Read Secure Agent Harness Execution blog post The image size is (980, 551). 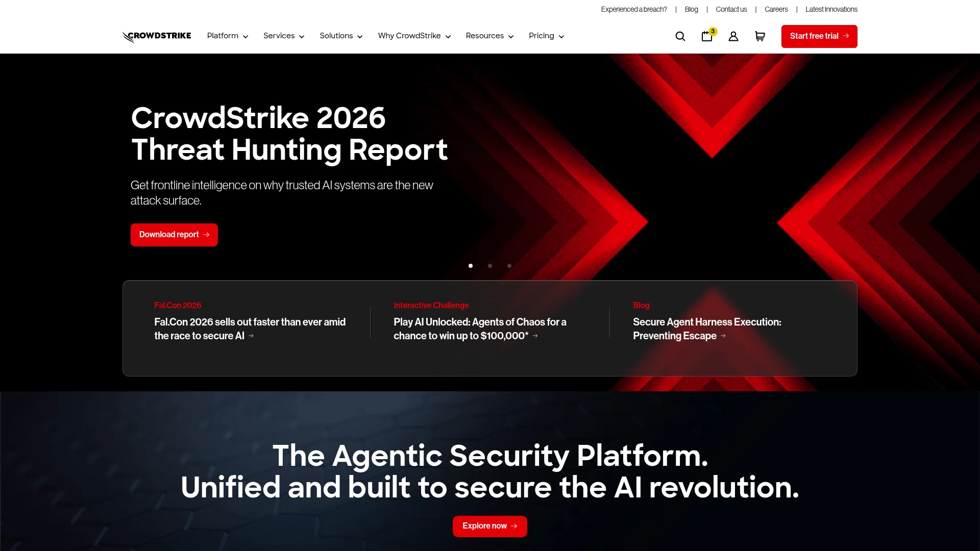tap(707, 329)
